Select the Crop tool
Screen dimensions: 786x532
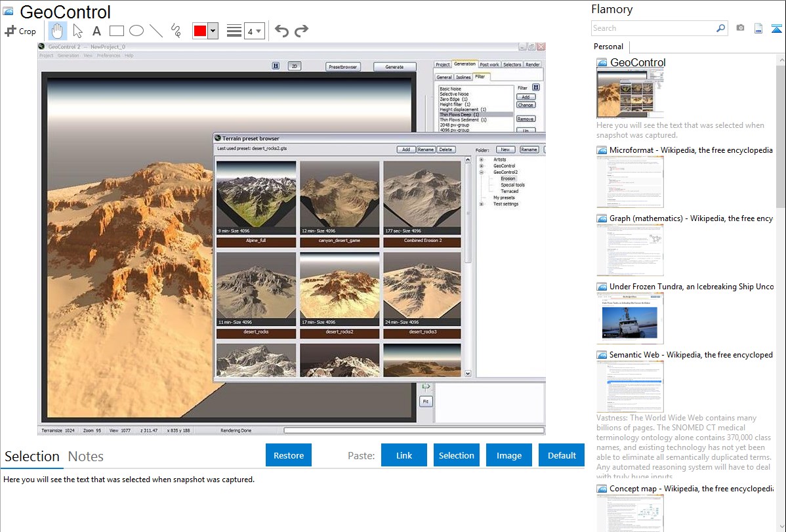coord(20,31)
